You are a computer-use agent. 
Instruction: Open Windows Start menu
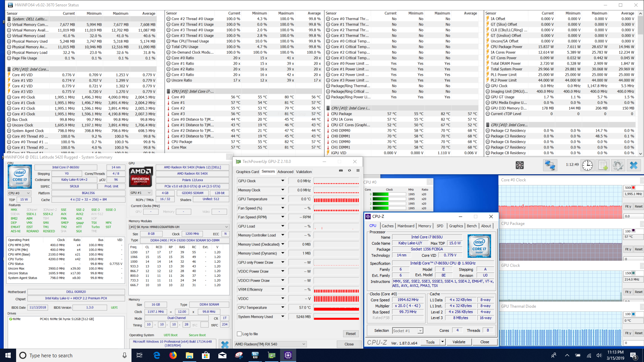pos(8,355)
